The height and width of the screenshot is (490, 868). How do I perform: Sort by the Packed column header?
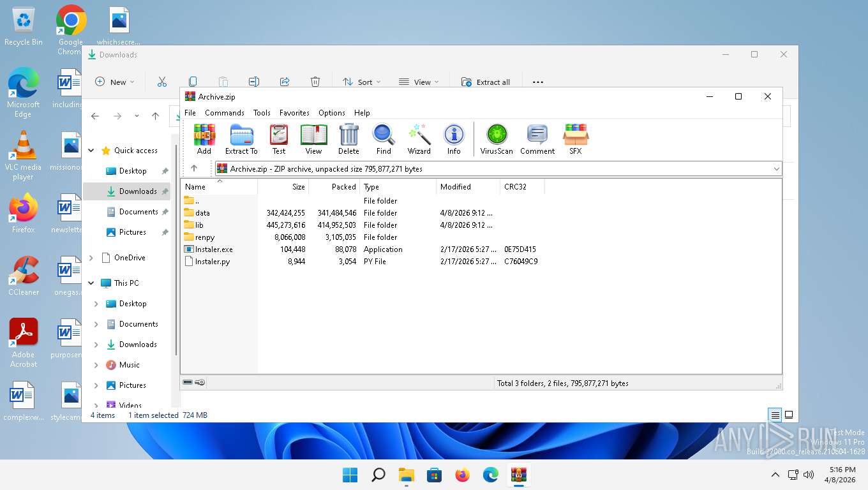(334, 187)
